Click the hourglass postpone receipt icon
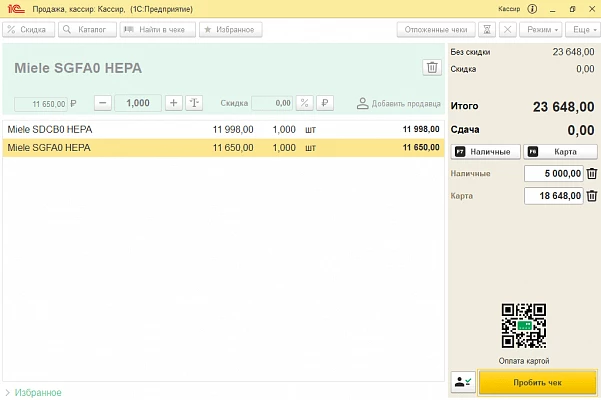The width and height of the screenshot is (601, 400). [487, 30]
